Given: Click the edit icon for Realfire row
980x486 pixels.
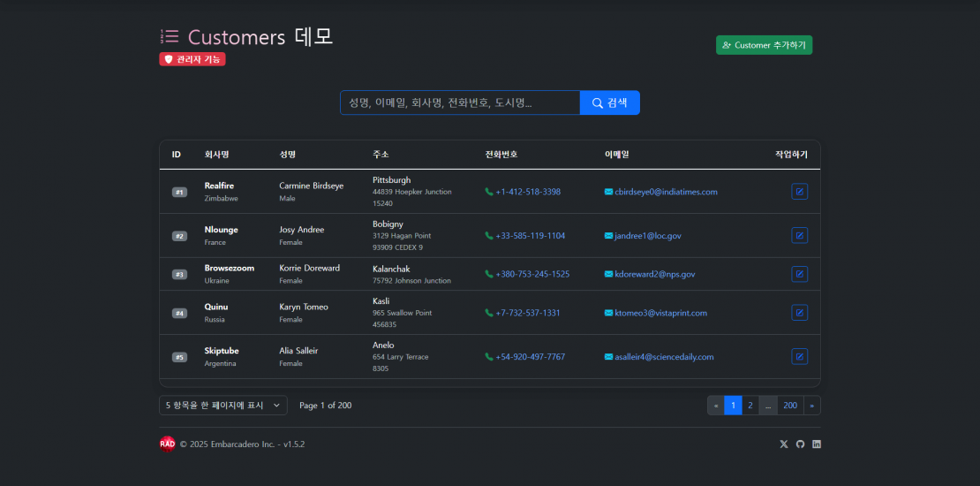Looking at the screenshot, I should pyautogui.click(x=799, y=191).
